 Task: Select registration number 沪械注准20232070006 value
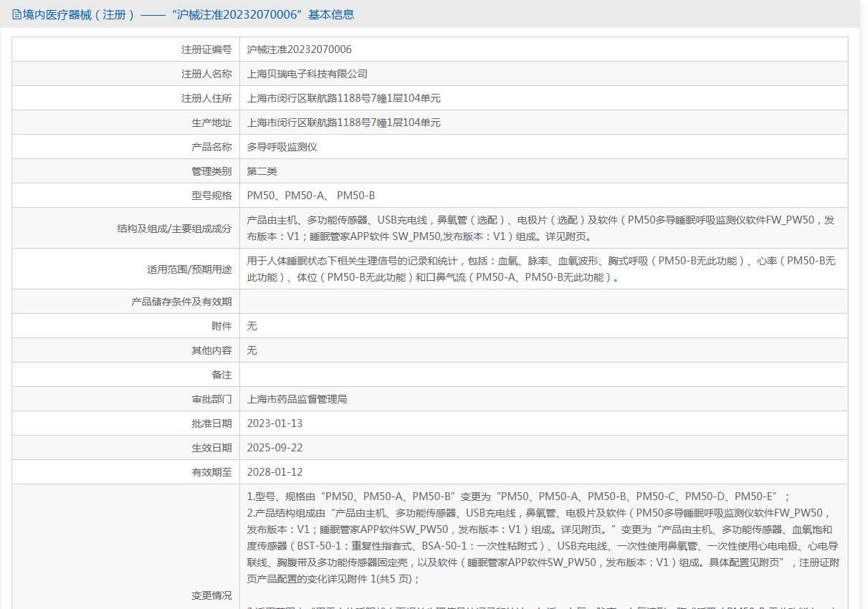click(300, 49)
